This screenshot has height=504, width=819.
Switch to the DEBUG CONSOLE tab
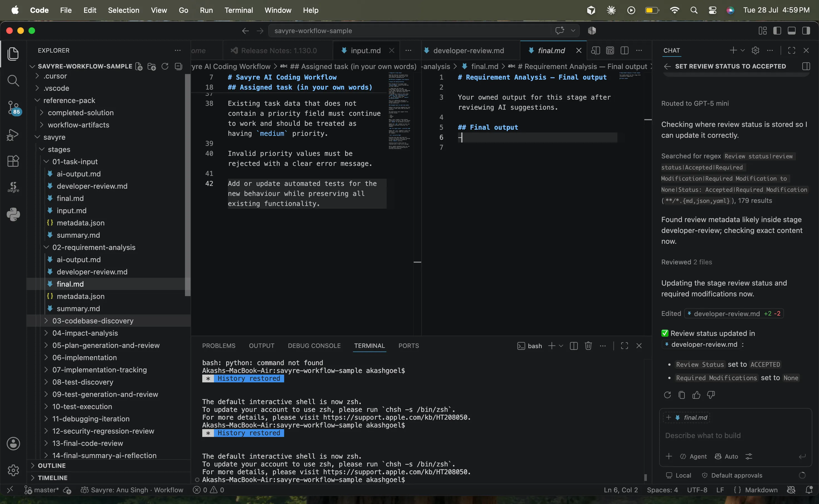tap(314, 346)
